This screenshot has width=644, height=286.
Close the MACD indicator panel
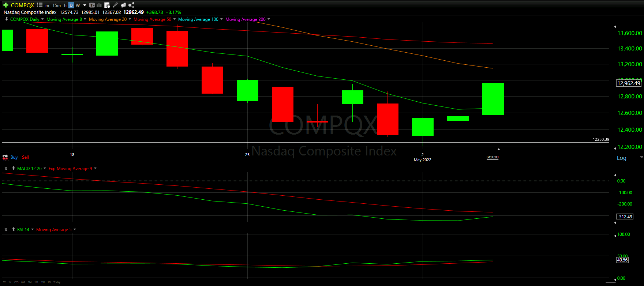(6, 169)
